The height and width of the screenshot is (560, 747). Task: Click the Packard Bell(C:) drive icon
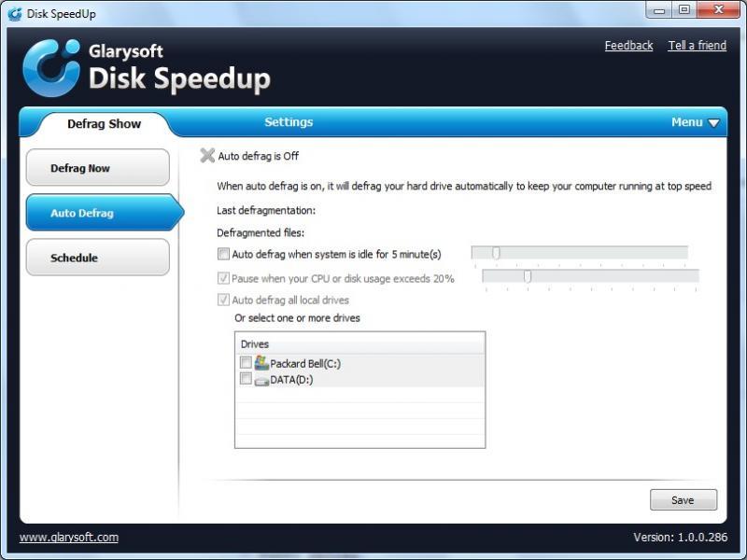click(261, 363)
